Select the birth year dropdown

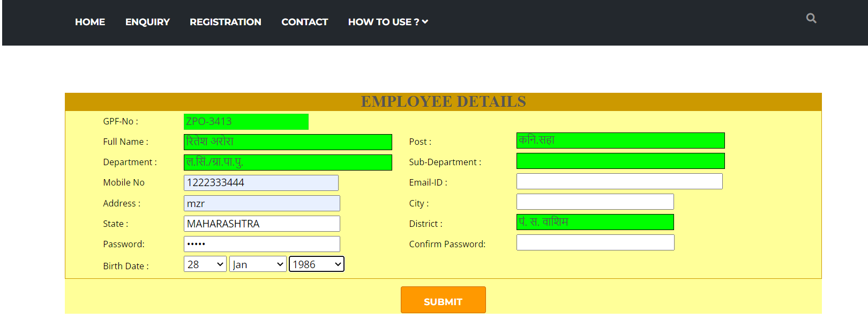pos(317,264)
